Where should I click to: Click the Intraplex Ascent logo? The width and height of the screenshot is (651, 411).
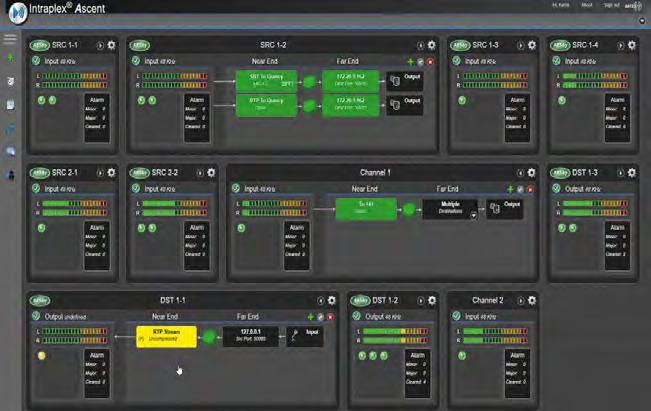tap(18, 12)
